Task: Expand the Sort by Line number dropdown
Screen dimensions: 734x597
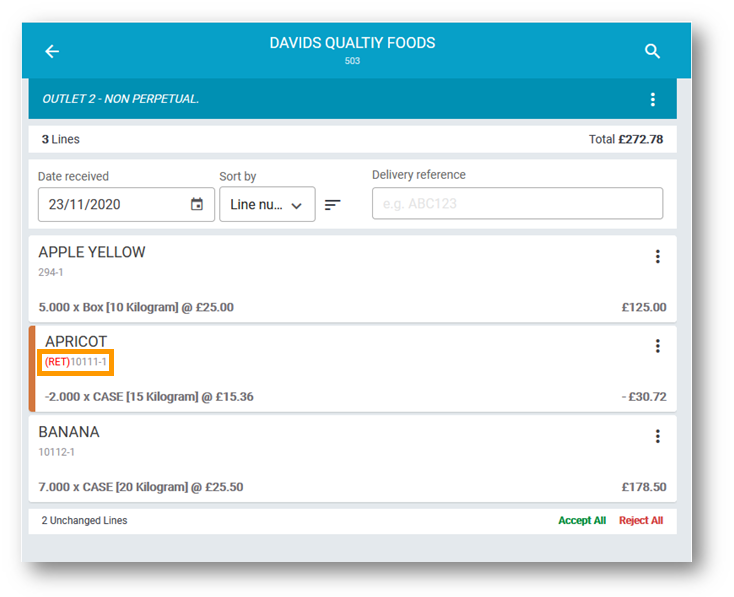Action: pyautogui.click(x=267, y=204)
